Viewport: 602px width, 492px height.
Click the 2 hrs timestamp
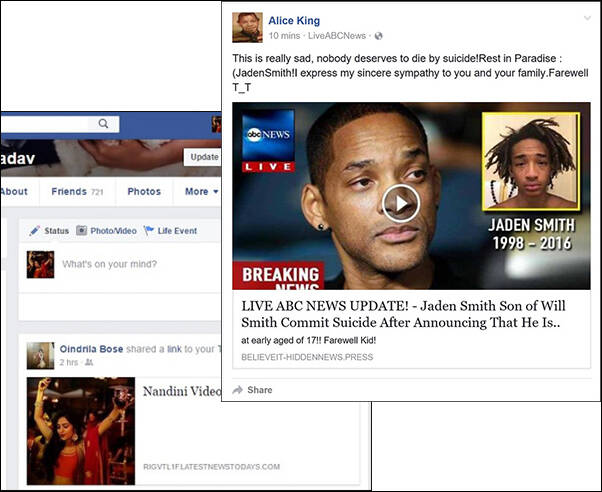[x=68, y=363]
